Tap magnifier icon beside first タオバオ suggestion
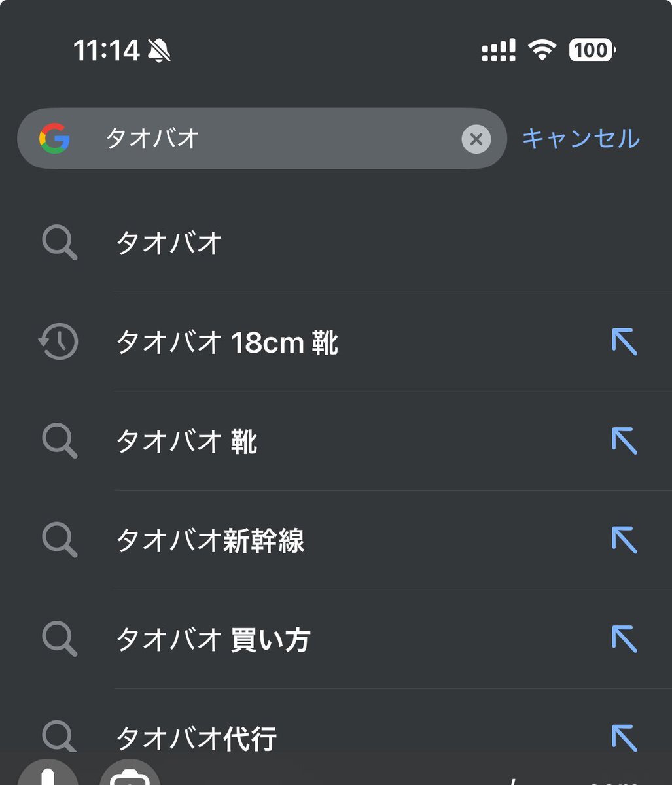Screen dimensions: 672x785 [60, 244]
